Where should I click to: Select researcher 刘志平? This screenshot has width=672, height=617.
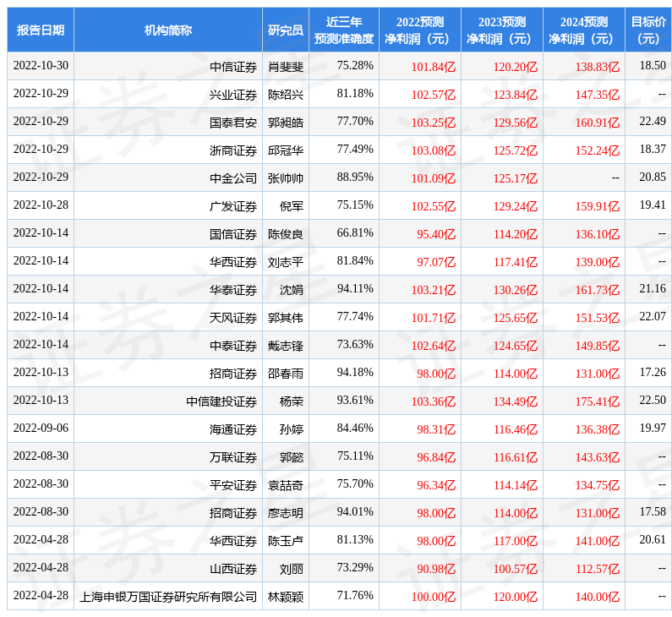(286, 262)
